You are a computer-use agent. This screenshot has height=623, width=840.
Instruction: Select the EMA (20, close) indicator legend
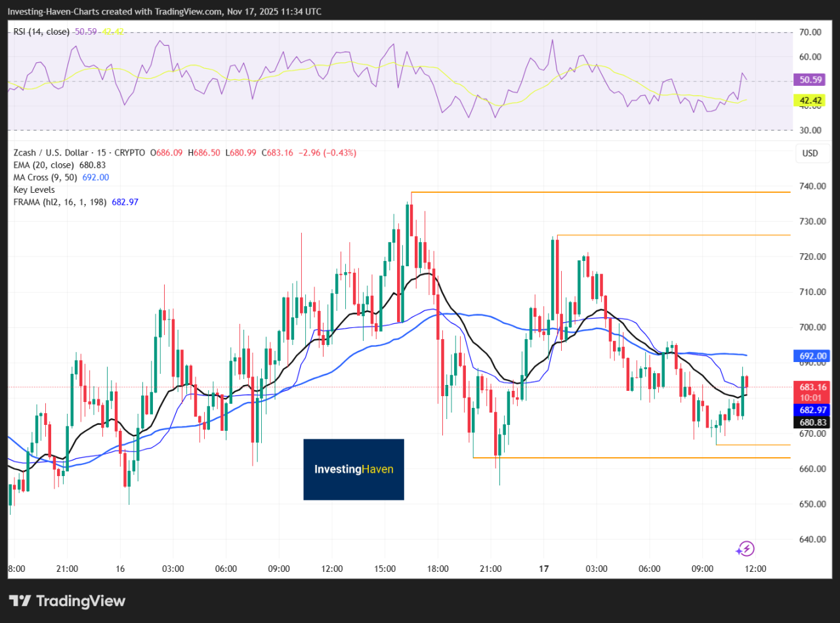pyautogui.click(x=50, y=165)
